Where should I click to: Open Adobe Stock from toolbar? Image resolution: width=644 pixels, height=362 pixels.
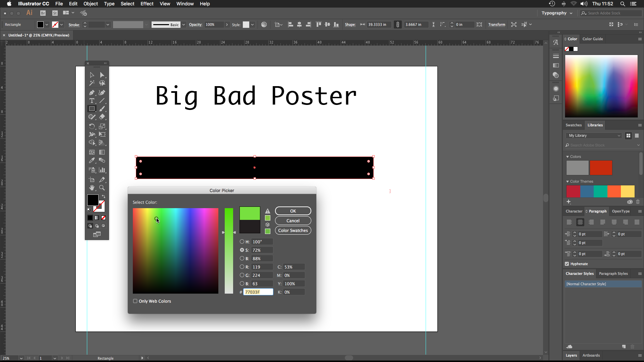pos(55,13)
